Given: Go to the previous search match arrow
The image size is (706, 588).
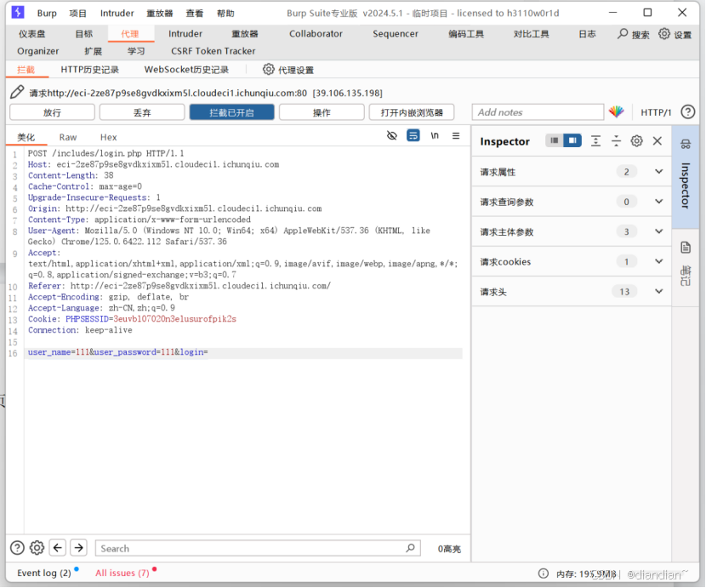Looking at the screenshot, I should coord(58,547).
